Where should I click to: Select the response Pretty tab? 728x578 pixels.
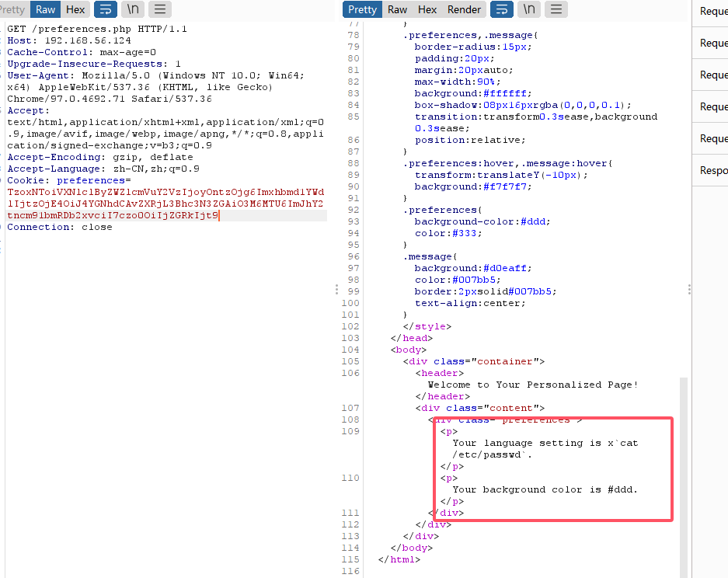362,9
